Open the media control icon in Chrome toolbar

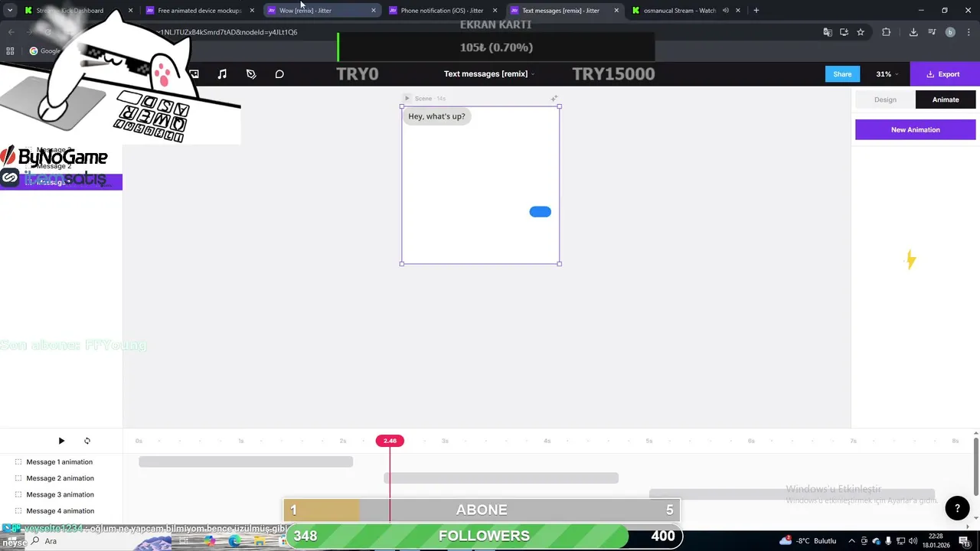pos(932,32)
